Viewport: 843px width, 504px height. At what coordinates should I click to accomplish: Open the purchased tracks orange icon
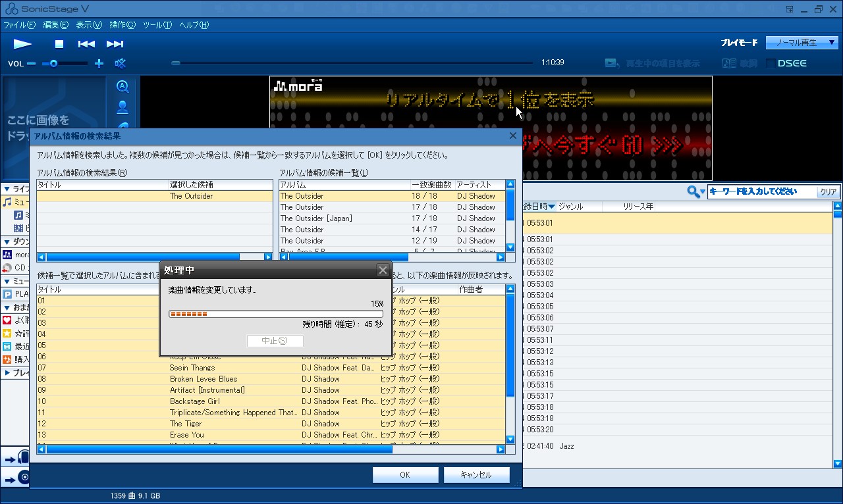coord(7,360)
